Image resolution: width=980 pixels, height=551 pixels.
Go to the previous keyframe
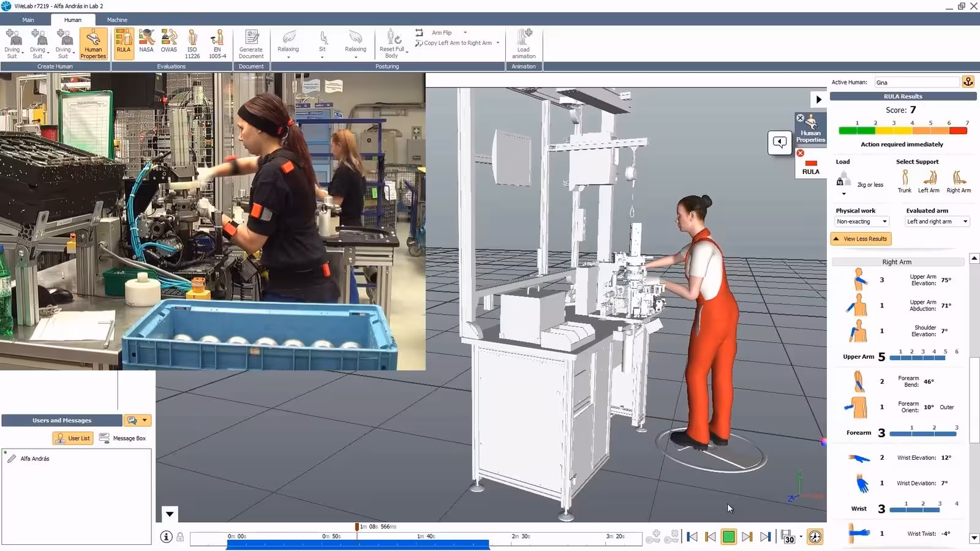coord(710,537)
